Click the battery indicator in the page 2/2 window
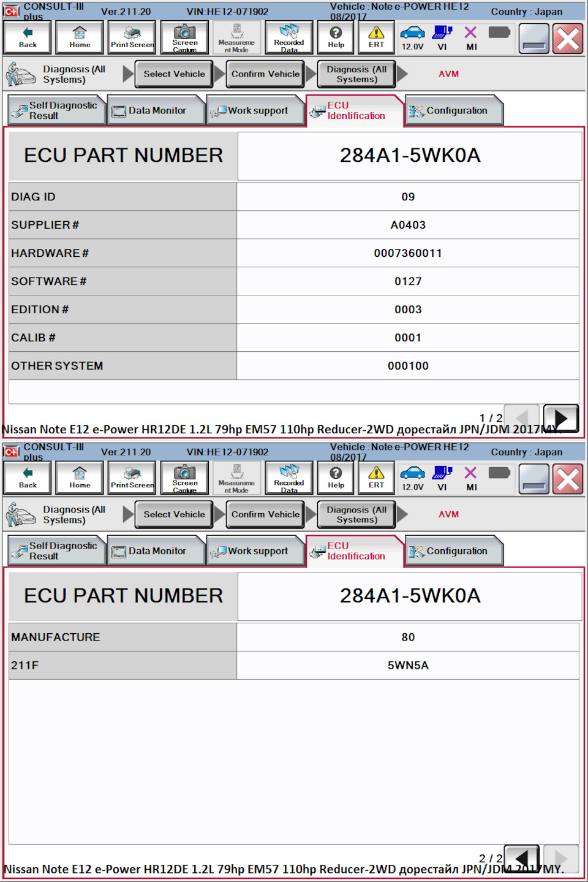 [499, 473]
